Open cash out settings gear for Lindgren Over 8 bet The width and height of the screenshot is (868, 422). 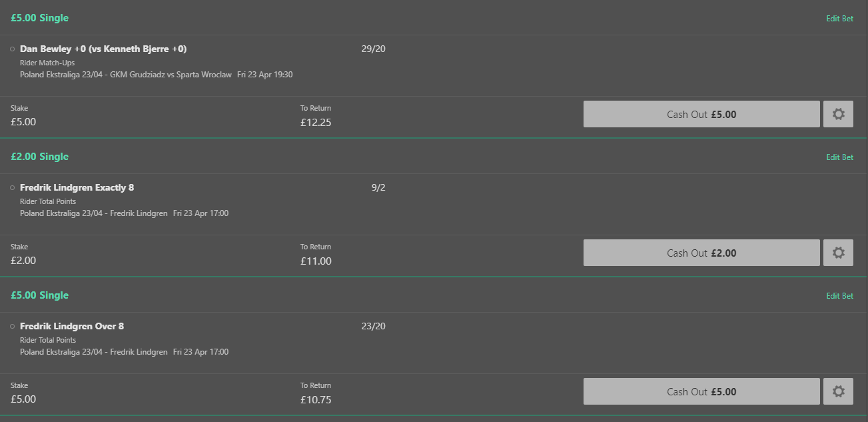tap(838, 391)
